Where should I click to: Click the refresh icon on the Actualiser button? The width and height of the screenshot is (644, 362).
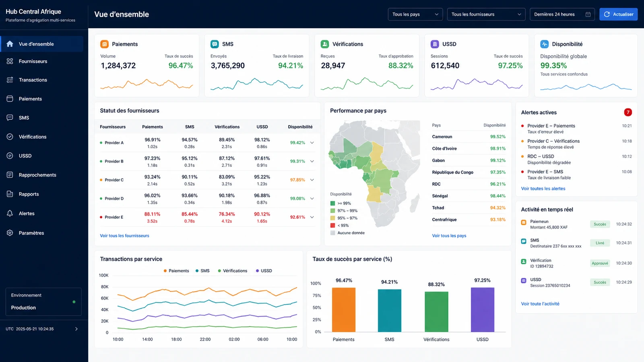click(607, 14)
